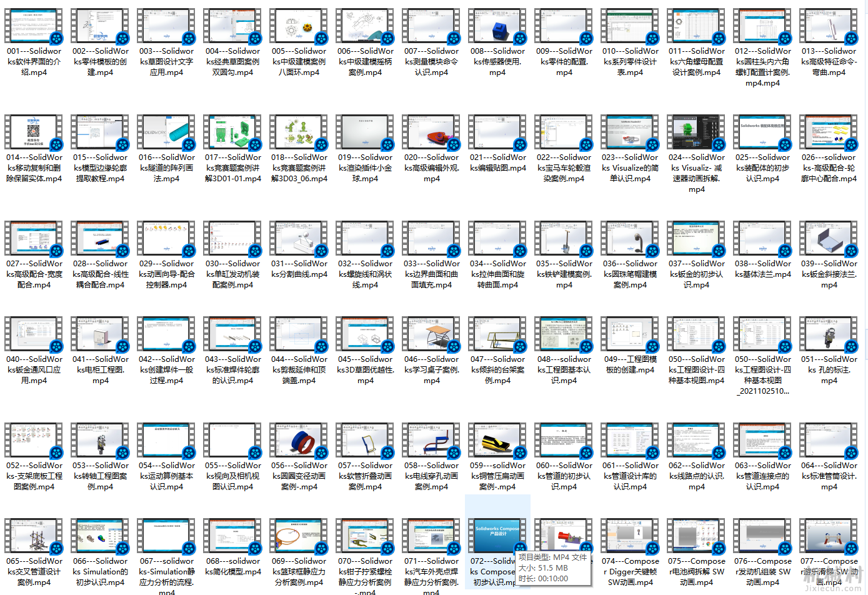The image size is (868, 595).
Task: Click the 011 六角螺母配置设计案例 video icon
Action: point(696,26)
